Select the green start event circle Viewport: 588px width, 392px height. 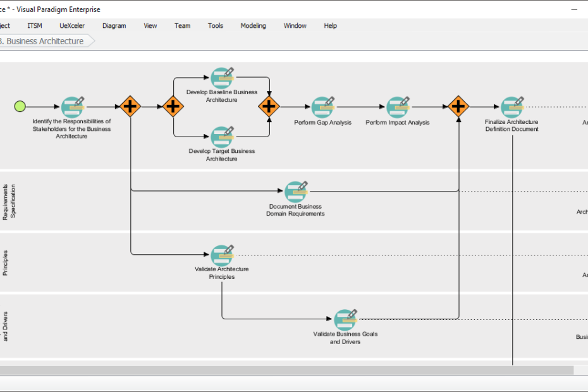[x=19, y=106]
